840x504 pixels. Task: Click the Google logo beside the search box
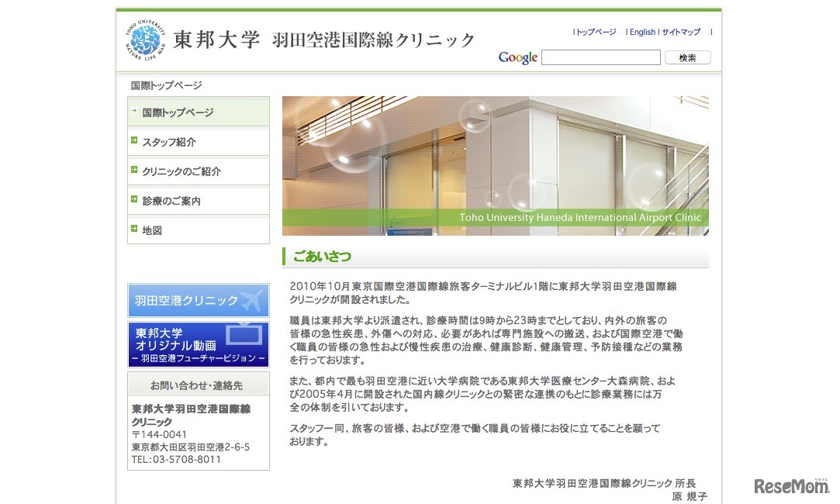coord(517,57)
